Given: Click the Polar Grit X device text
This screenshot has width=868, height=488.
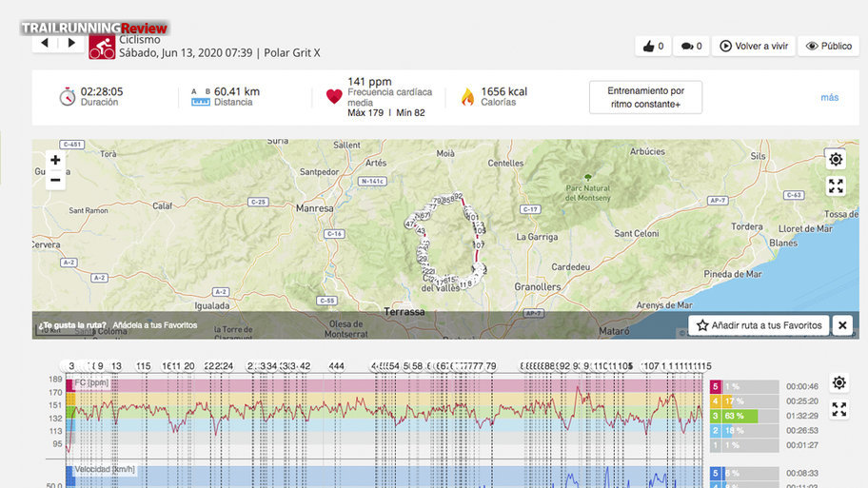Looking at the screenshot, I should [292, 53].
